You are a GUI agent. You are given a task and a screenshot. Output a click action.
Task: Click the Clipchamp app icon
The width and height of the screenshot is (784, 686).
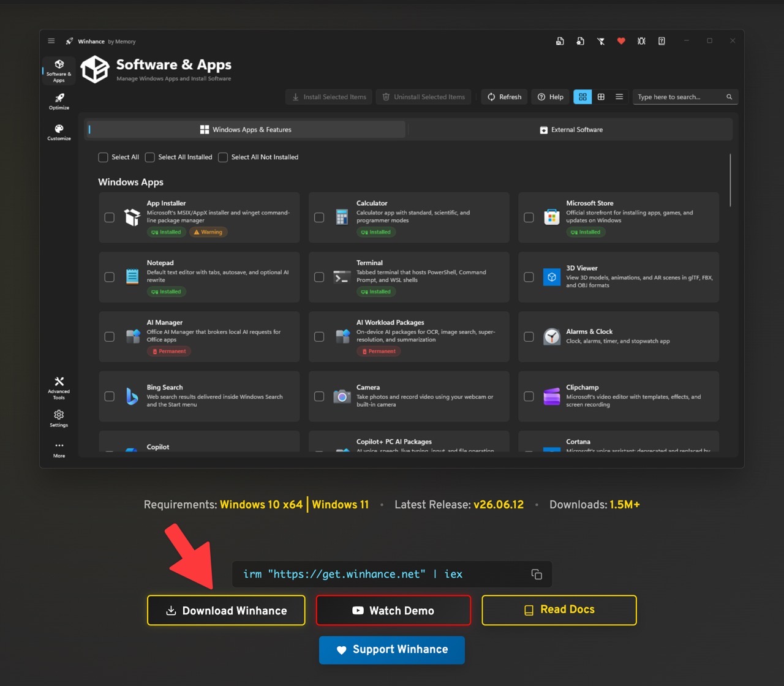552,396
